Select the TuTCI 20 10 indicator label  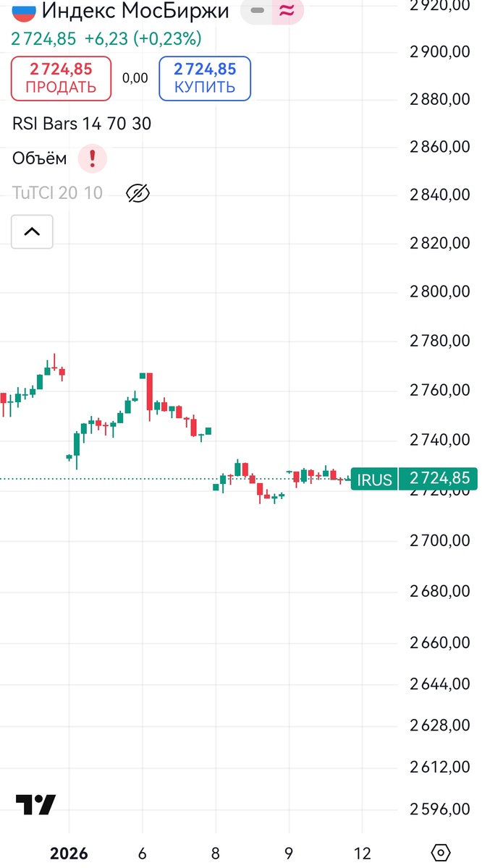(x=57, y=192)
